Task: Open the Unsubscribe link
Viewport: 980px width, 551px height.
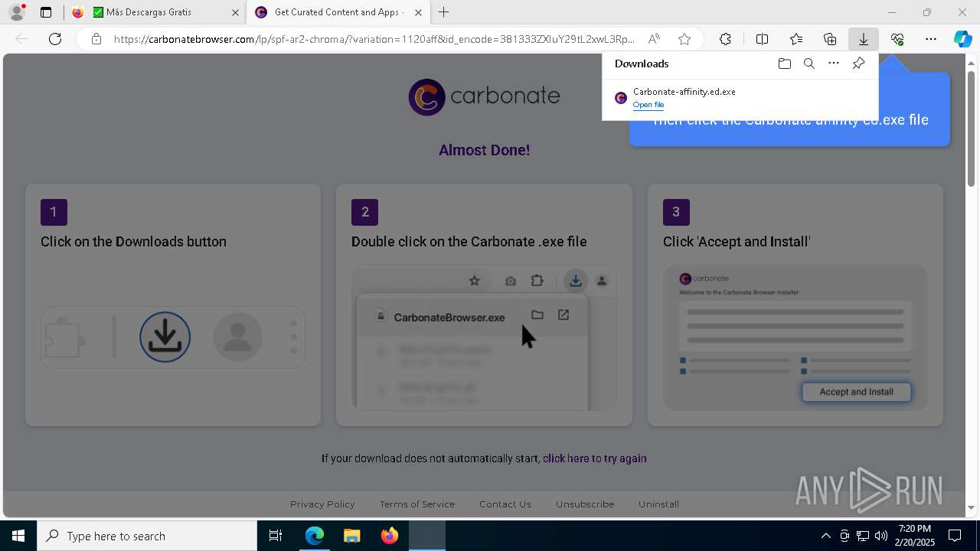Action: 585,504
